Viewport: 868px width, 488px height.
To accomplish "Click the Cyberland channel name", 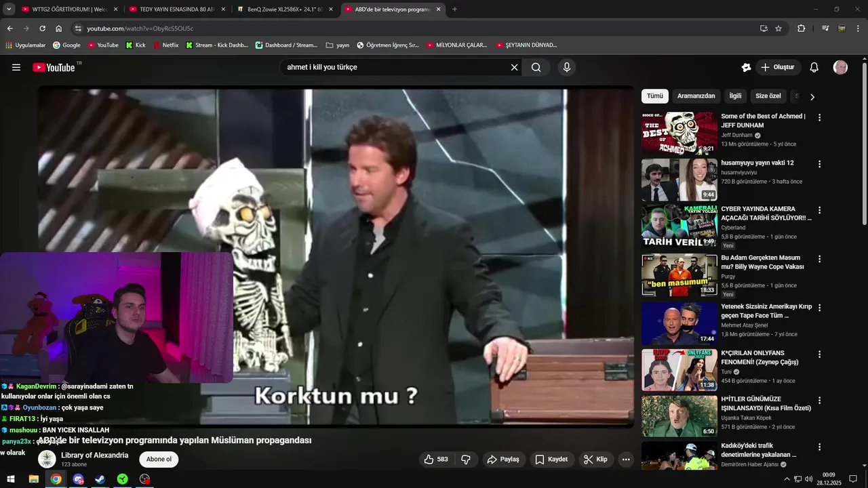I will (733, 228).
